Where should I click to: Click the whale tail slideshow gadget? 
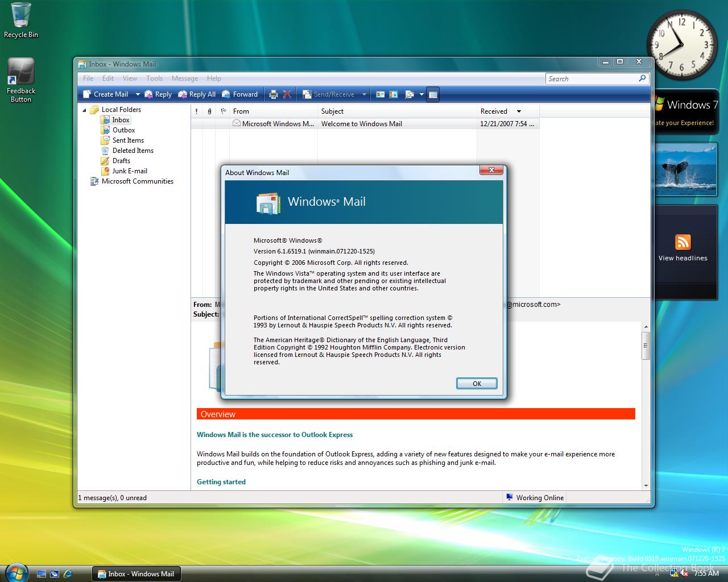click(685, 169)
